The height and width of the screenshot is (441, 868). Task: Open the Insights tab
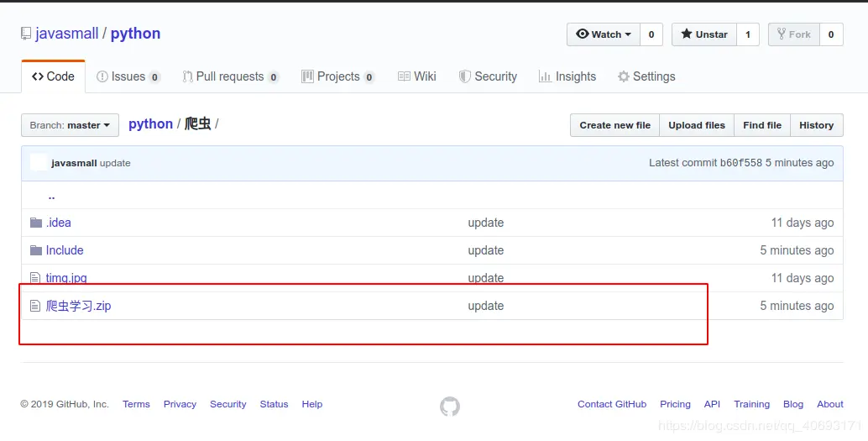tap(567, 76)
